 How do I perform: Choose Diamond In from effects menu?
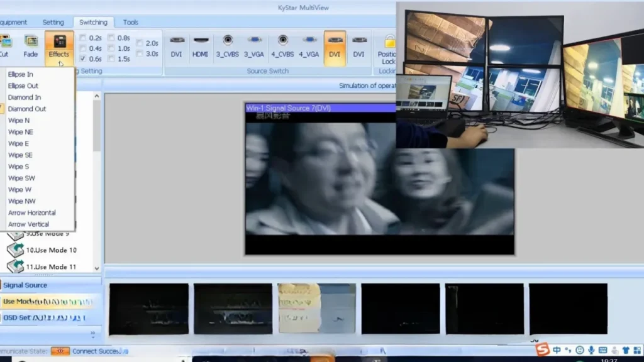25,97
